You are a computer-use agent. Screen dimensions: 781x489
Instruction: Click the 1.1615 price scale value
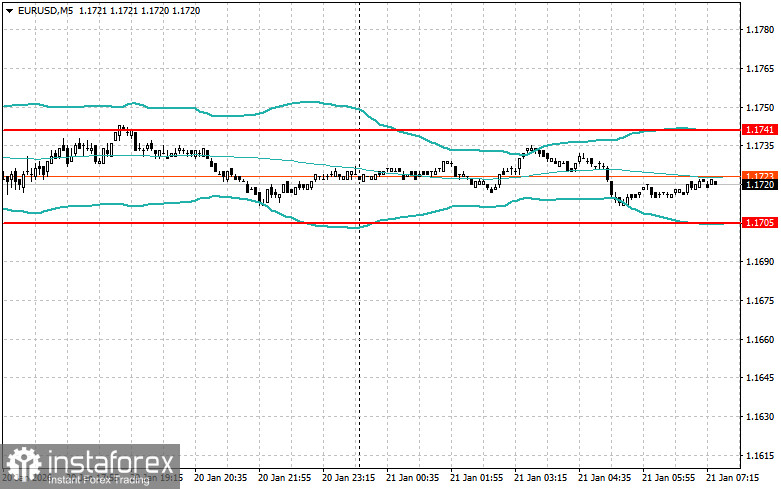tap(760, 456)
